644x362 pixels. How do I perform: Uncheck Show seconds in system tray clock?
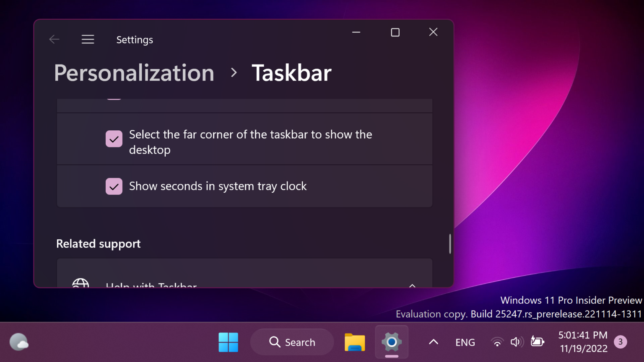click(114, 186)
